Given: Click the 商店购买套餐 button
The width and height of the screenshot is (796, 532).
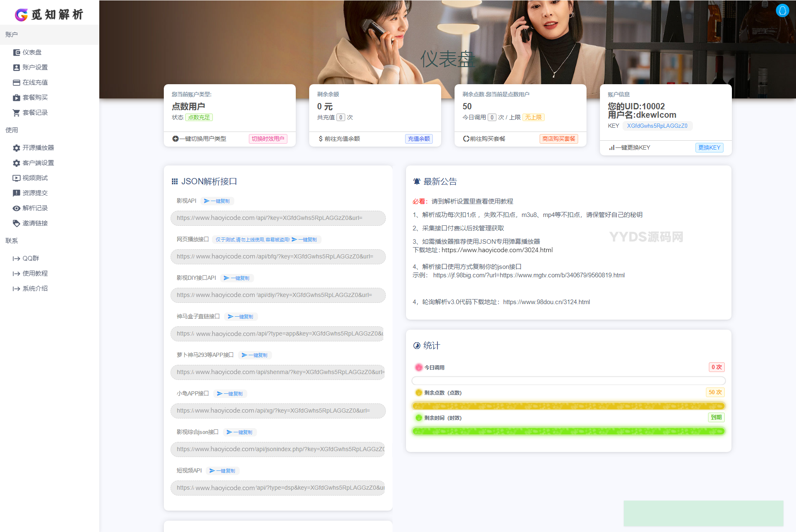Looking at the screenshot, I should click(559, 139).
